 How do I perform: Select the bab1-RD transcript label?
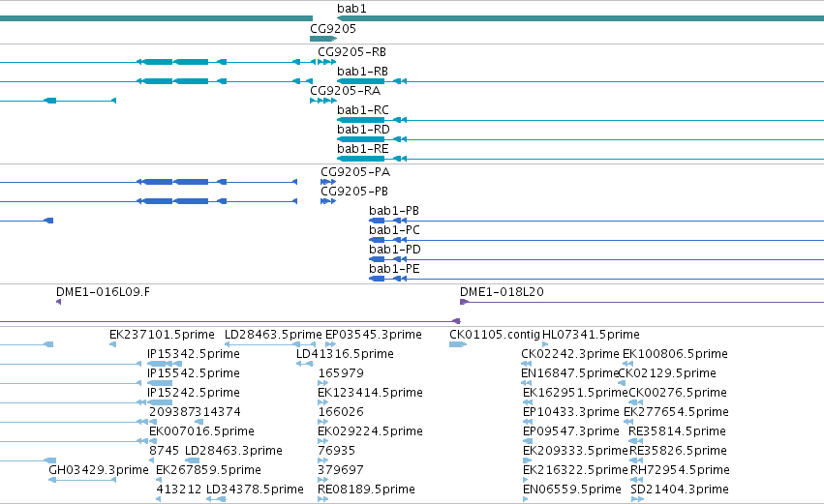point(364,130)
